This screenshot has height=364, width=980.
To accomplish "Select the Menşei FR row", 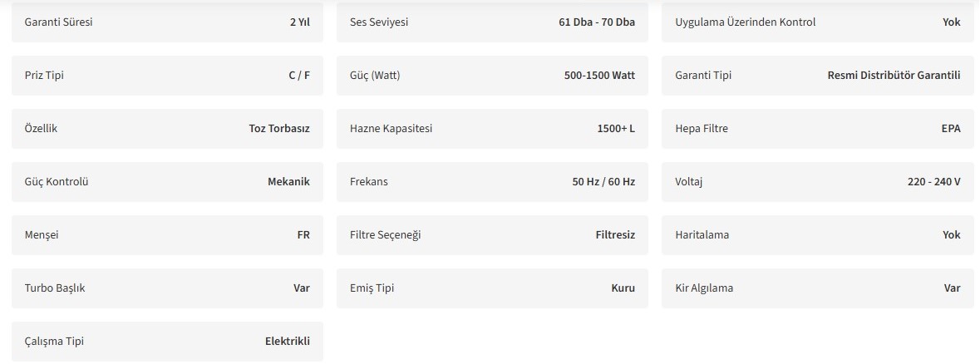I will pos(167,235).
